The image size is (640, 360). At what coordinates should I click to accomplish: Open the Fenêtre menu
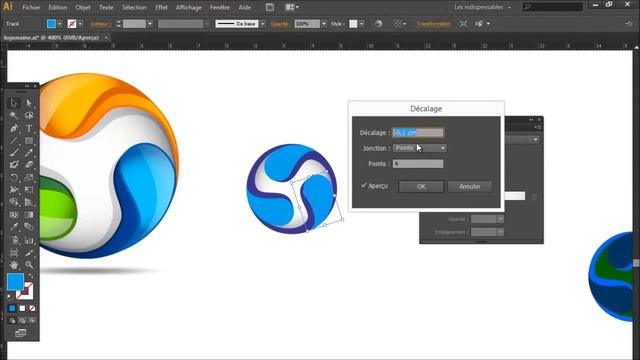click(x=220, y=7)
